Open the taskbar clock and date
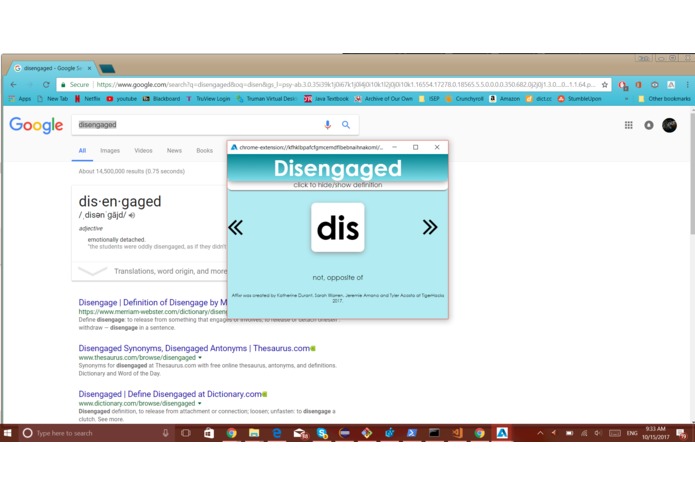 [656, 433]
